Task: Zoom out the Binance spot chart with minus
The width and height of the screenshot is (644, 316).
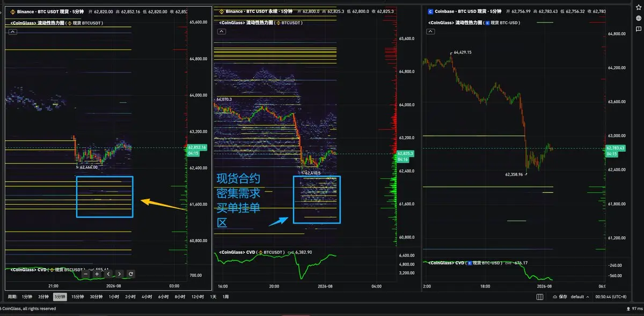Action: tap(86, 274)
